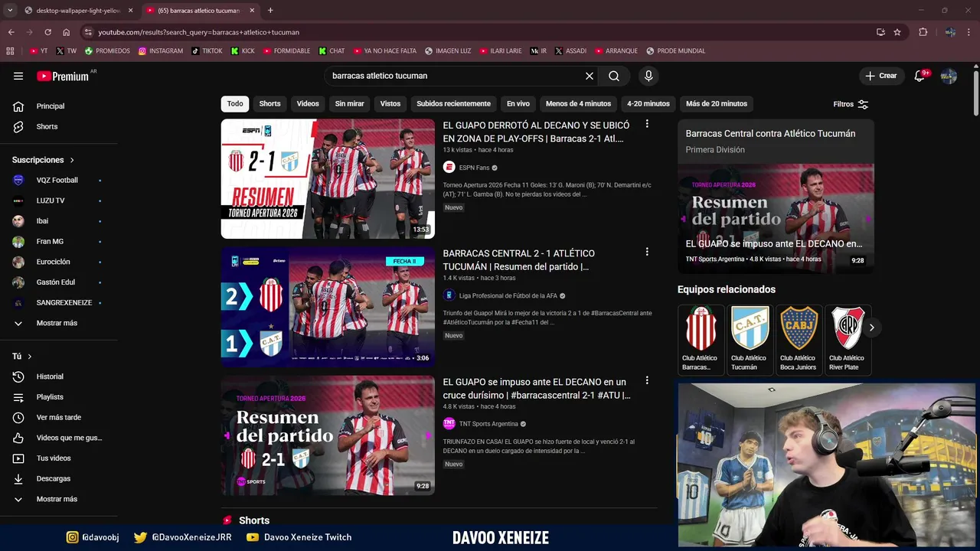This screenshot has width=980, height=551.
Task: Open the Filtros options
Action: tap(851, 104)
